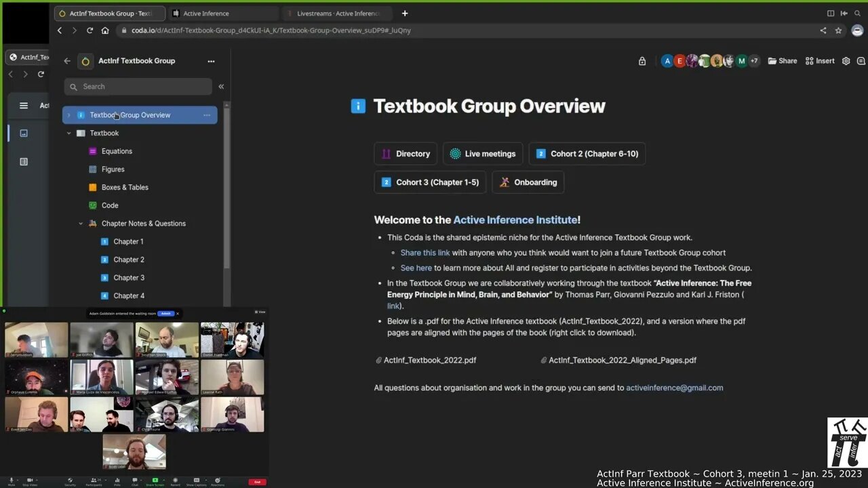The height and width of the screenshot is (488, 868).
Task: Dismiss the waiting room notification
Action: (178, 314)
